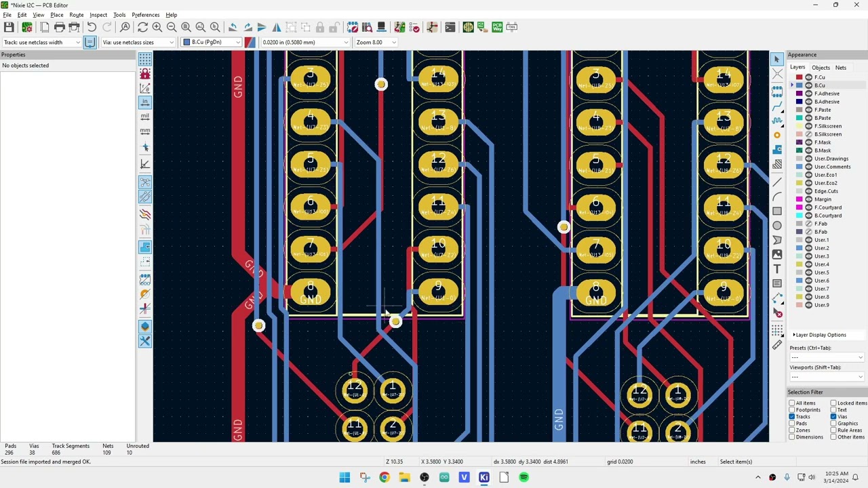868x488 pixels.
Task: Expand Layer Display Options
Action: click(x=820, y=335)
